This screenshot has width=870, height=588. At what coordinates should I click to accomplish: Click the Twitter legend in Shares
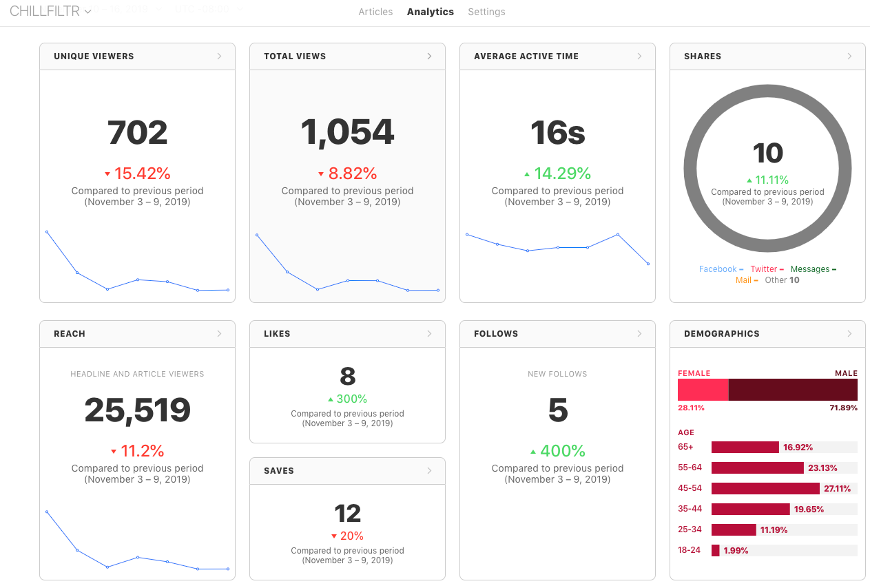click(x=767, y=269)
